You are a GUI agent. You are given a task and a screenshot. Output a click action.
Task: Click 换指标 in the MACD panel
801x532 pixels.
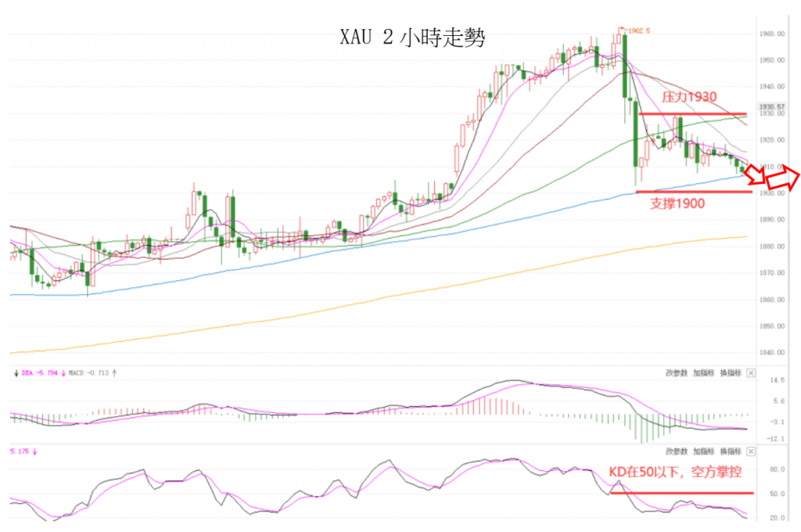coord(731,373)
